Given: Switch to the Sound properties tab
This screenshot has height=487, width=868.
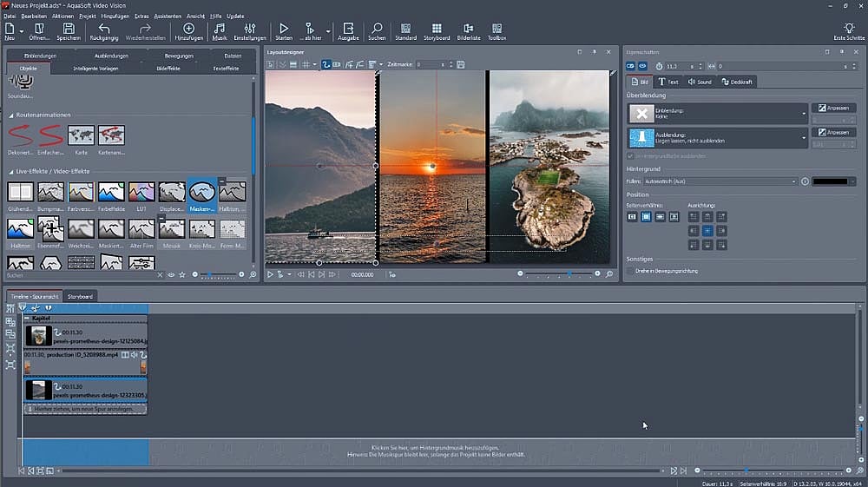Looking at the screenshot, I should pos(700,82).
